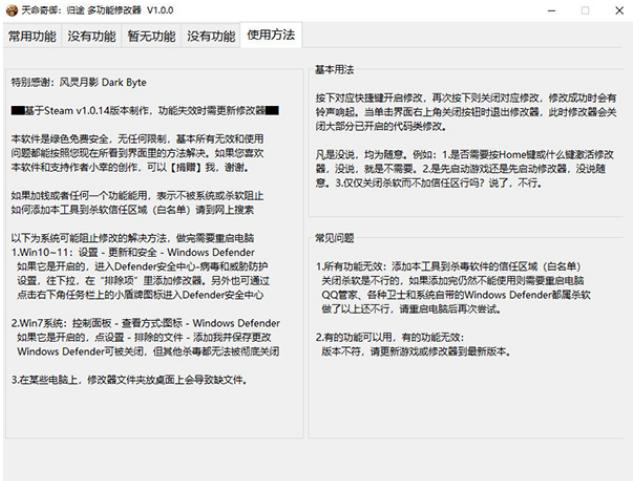The image size is (633, 481).
Task: Click line starting 凡是没说，均为随意
Action: click(x=465, y=155)
